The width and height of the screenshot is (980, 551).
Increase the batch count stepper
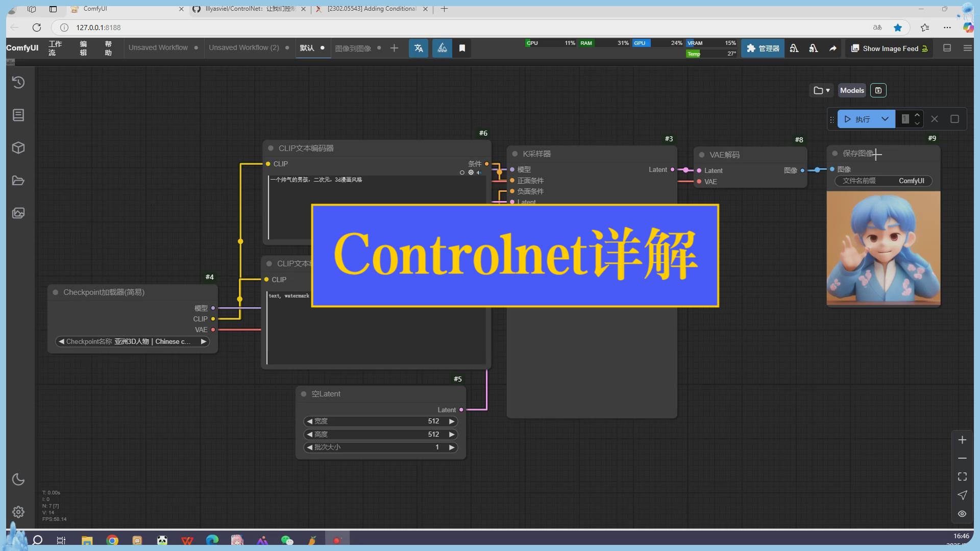pos(917,115)
